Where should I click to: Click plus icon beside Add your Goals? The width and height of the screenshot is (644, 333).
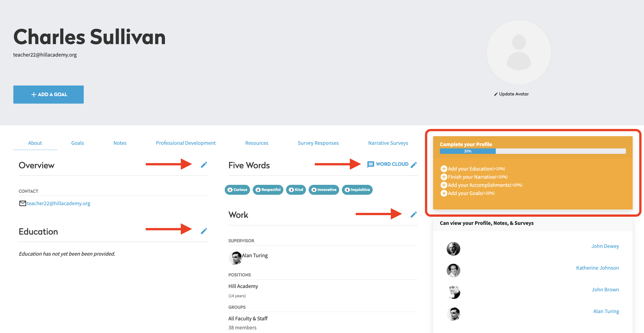(444, 193)
